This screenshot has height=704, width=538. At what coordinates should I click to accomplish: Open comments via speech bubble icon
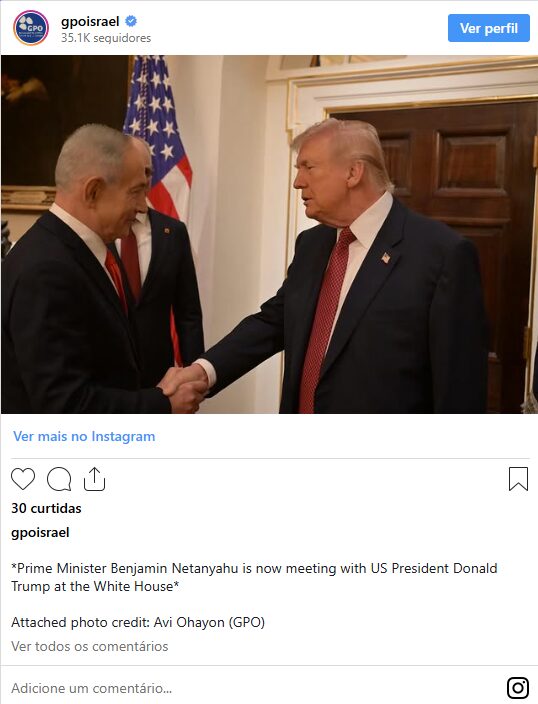point(59,479)
